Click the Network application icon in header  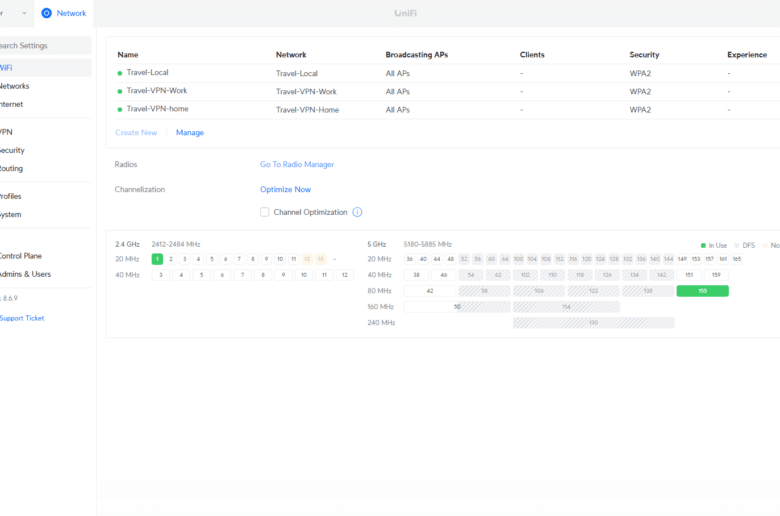46,13
